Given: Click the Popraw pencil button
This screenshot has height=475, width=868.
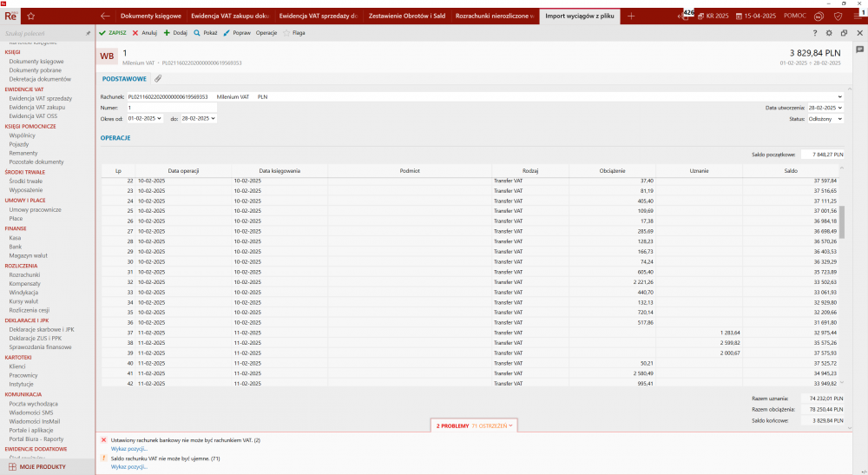Looking at the screenshot, I should click(x=237, y=33).
